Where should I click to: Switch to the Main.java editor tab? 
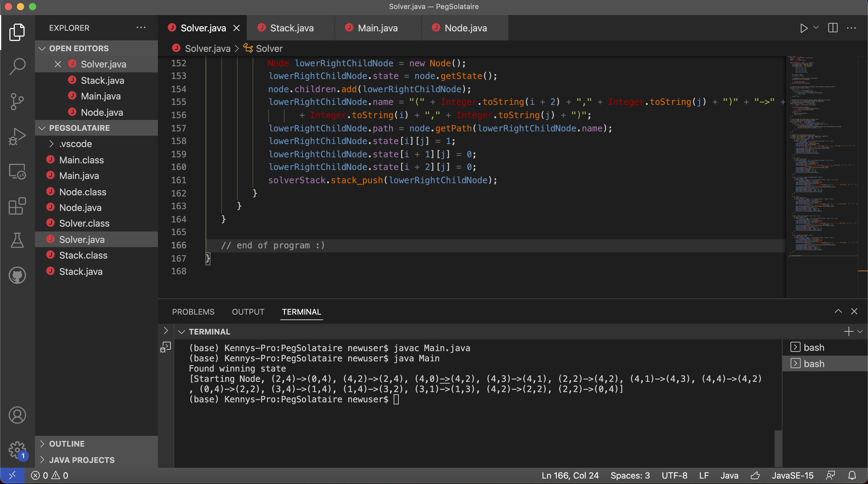(x=377, y=28)
